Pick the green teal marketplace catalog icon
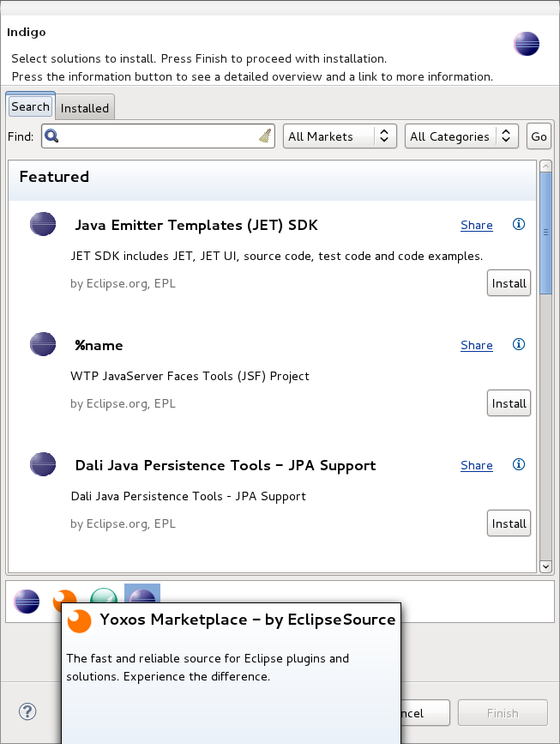The height and width of the screenshot is (744, 560). (x=104, y=595)
